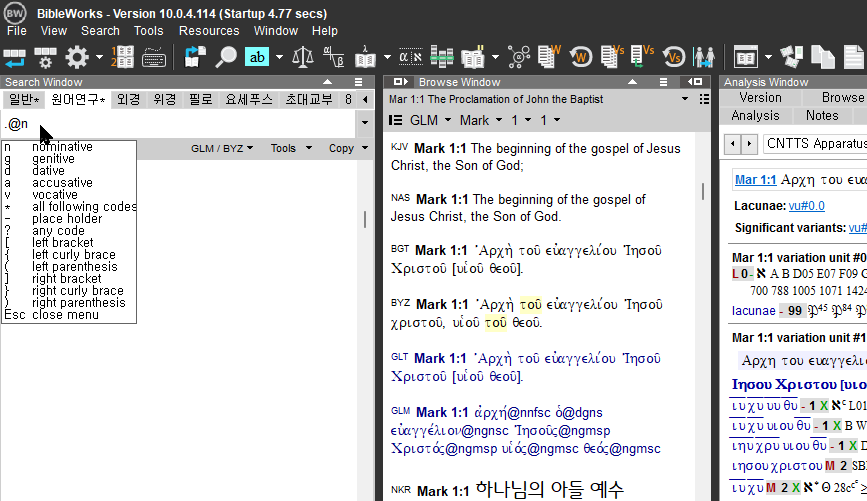
Task: Expand the Mark book dropdown
Action: tap(499, 120)
